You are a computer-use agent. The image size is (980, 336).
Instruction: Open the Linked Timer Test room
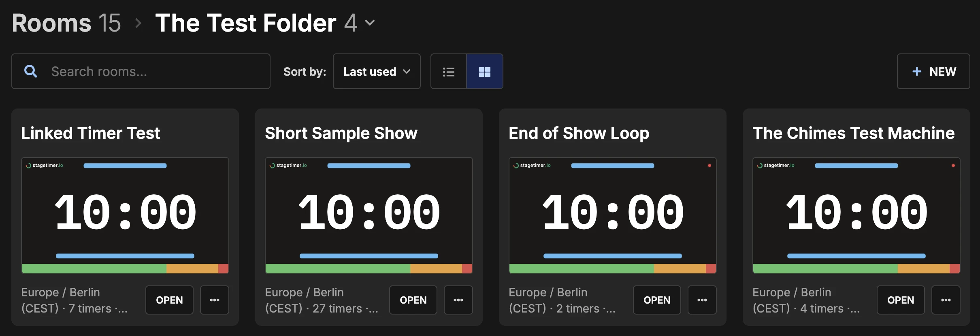(169, 300)
